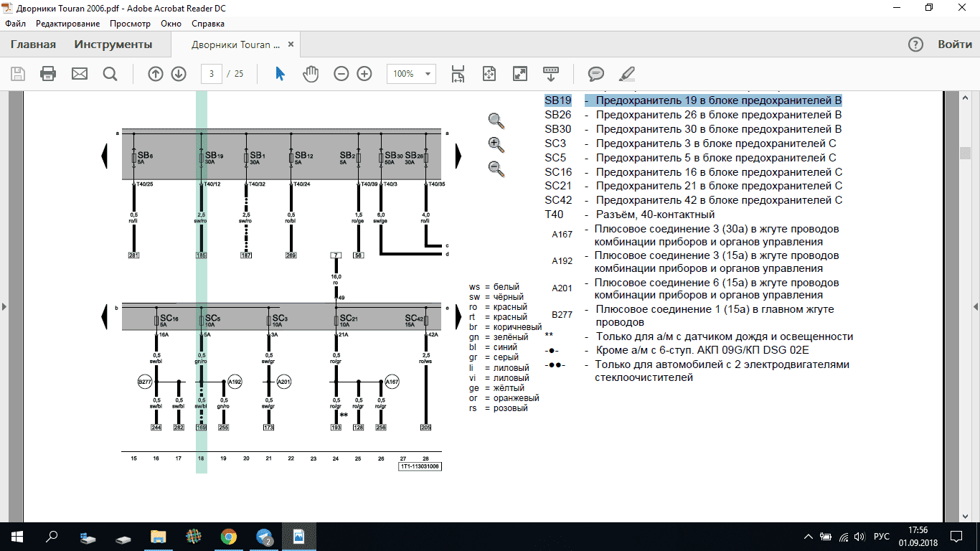Click the scrollbar down arrow
This screenshot has height=551, width=980.
click(x=966, y=516)
